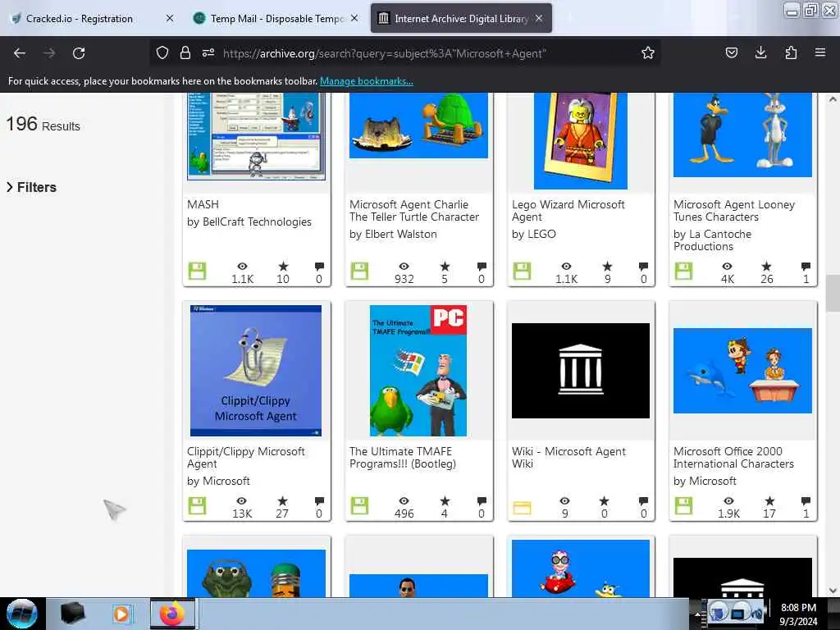Screen dimensions: 840x630
Task: Click the page vertical scrollbar thumb
Action: (833, 293)
